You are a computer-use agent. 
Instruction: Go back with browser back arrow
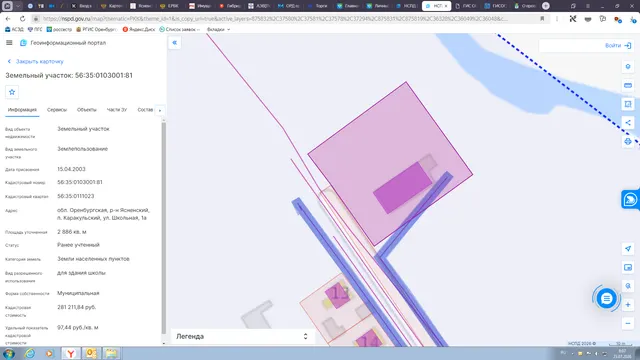(x=8, y=19)
